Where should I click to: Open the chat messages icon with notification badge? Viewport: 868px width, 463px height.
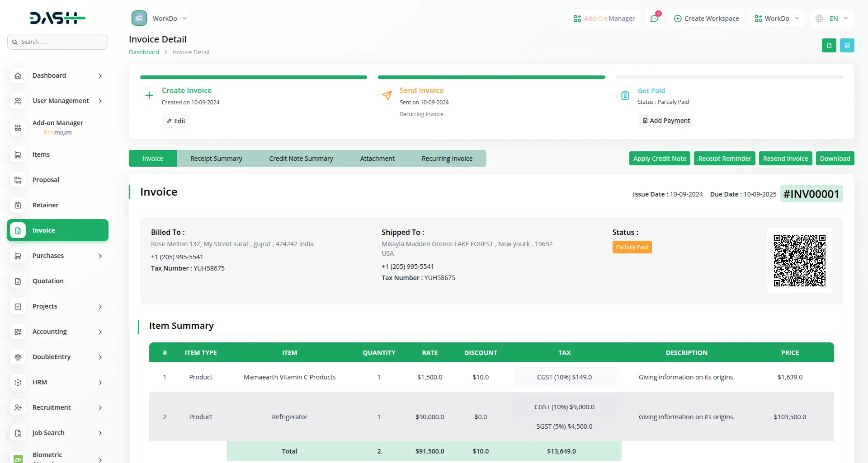[654, 18]
